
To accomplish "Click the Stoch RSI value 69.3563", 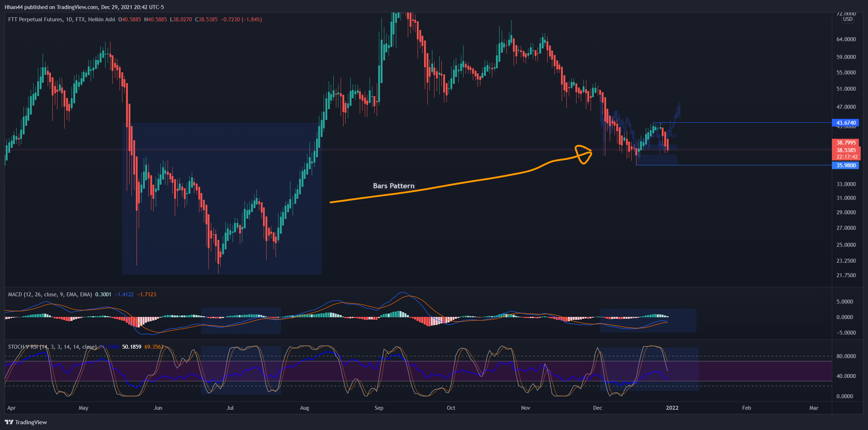I will click(154, 347).
